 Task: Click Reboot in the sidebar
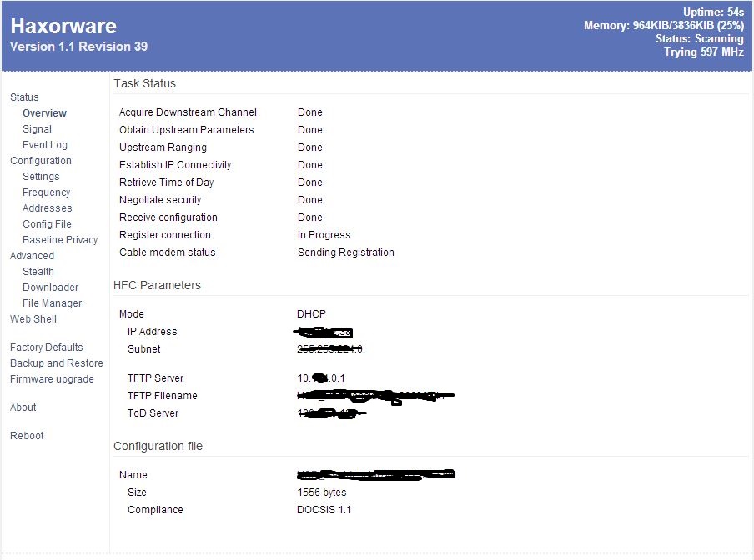point(27,436)
